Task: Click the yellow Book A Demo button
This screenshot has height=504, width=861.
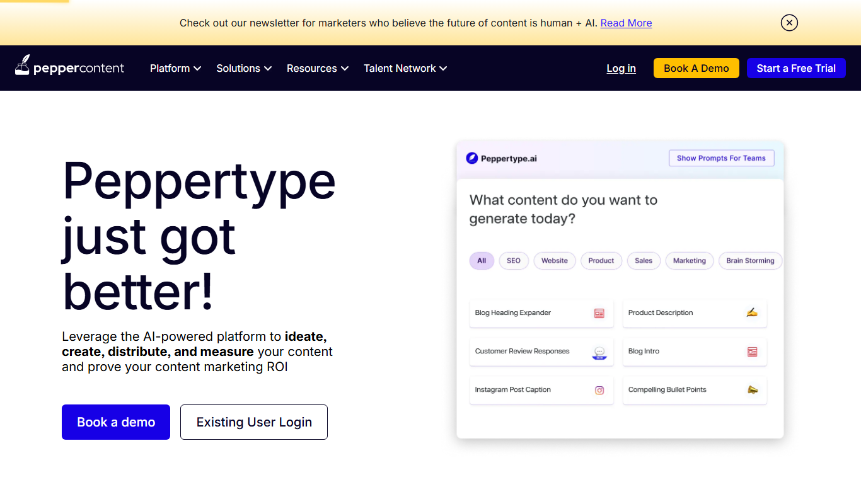Action: coord(696,68)
